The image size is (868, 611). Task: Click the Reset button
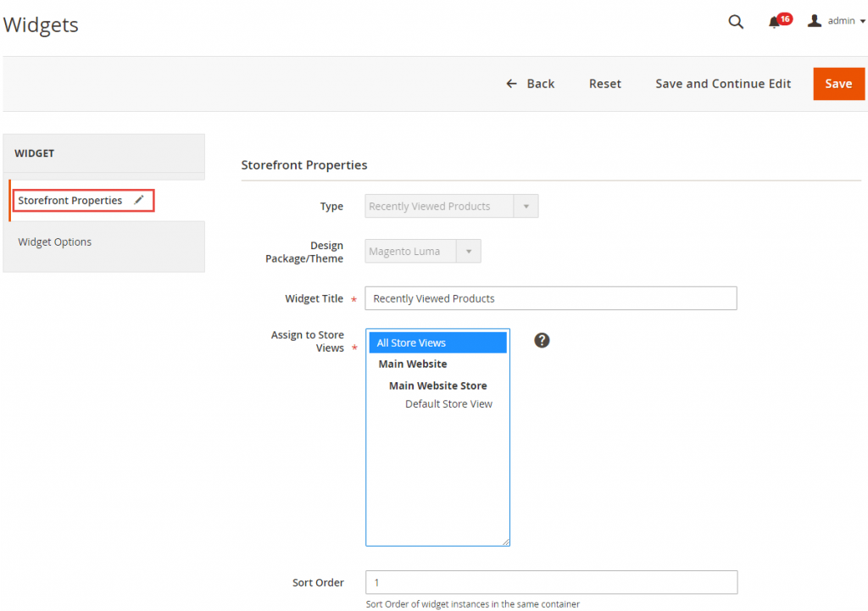(x=605, y=84)
